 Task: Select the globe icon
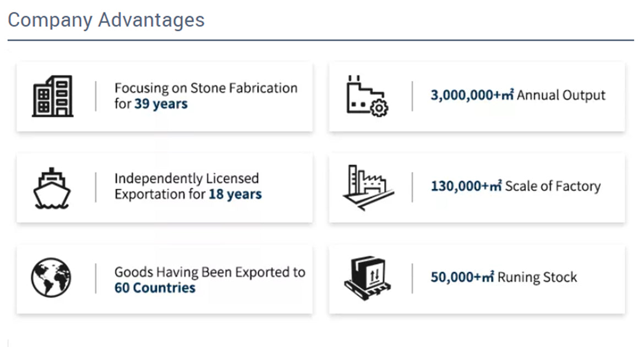(51, 278)
